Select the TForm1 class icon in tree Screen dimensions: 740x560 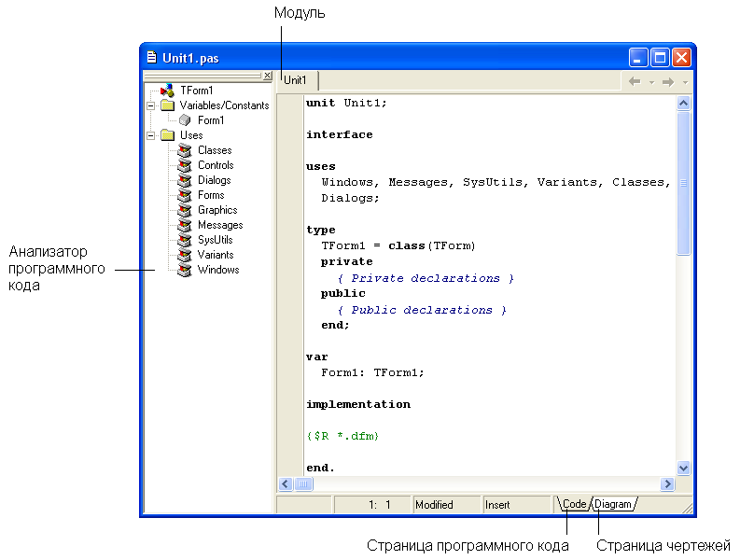point(167,91)
